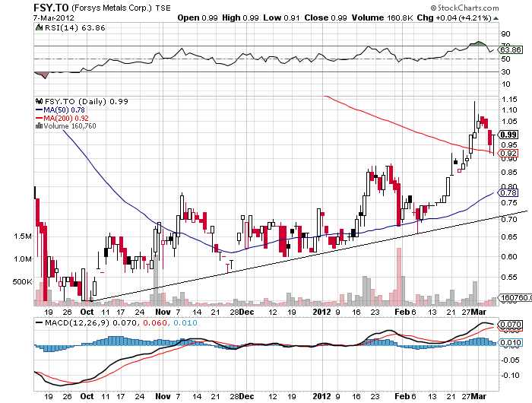Viewport: 532px width, 403px height.
Task: Click the 2012 label on price chart axis
Action: [x=321, y=312]
